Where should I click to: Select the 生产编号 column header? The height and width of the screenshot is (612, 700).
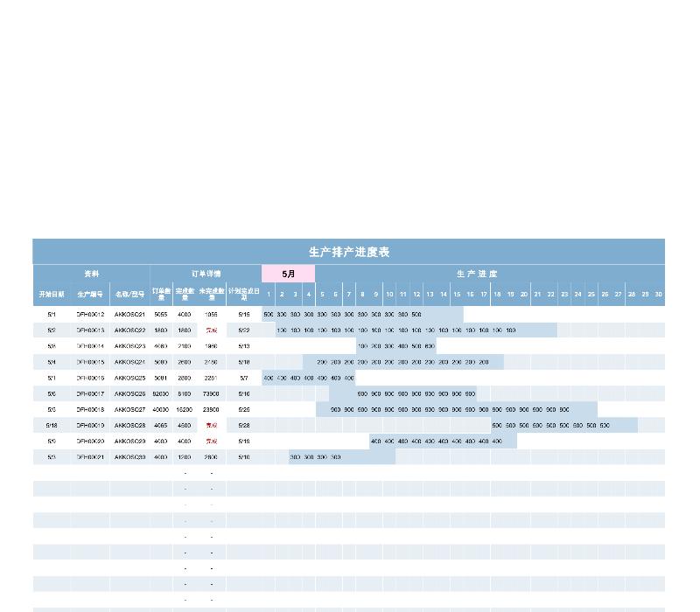pos(90,295)
